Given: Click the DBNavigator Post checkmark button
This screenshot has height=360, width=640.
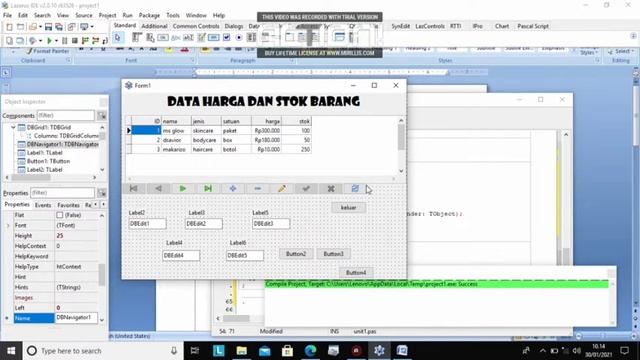Looking at the screenshot, I should tap(306, 188).
